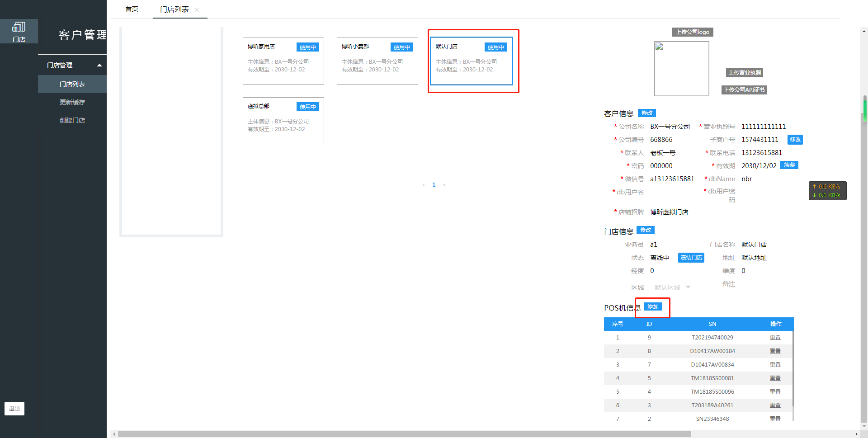Click 使用中 badge on 虚拟总部
This screenshot has height=438, width=868.
tap(308, 107)
